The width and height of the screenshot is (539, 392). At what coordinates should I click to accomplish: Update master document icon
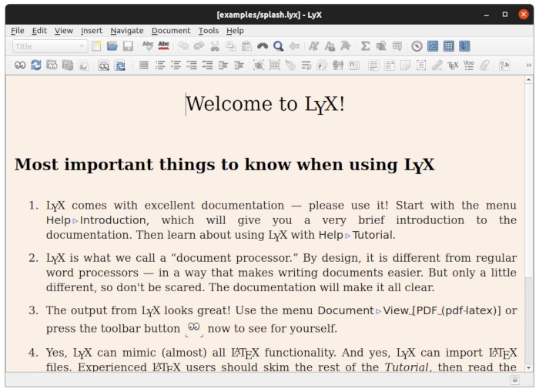[68, 65]
